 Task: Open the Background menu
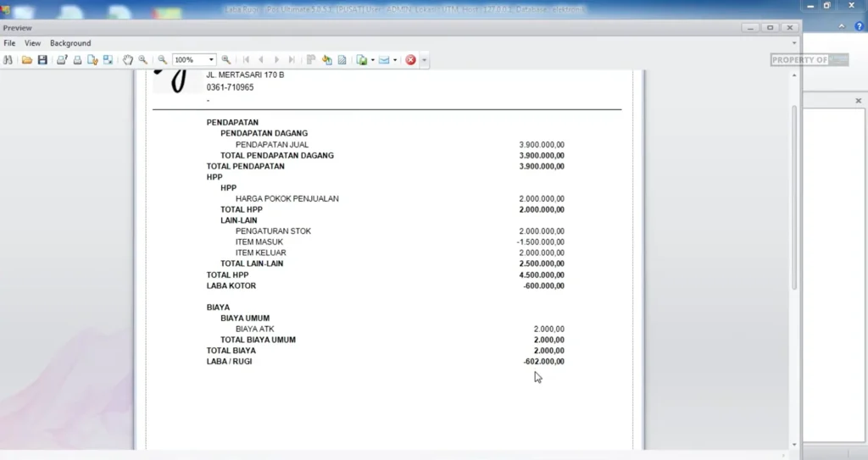(70, 43)
